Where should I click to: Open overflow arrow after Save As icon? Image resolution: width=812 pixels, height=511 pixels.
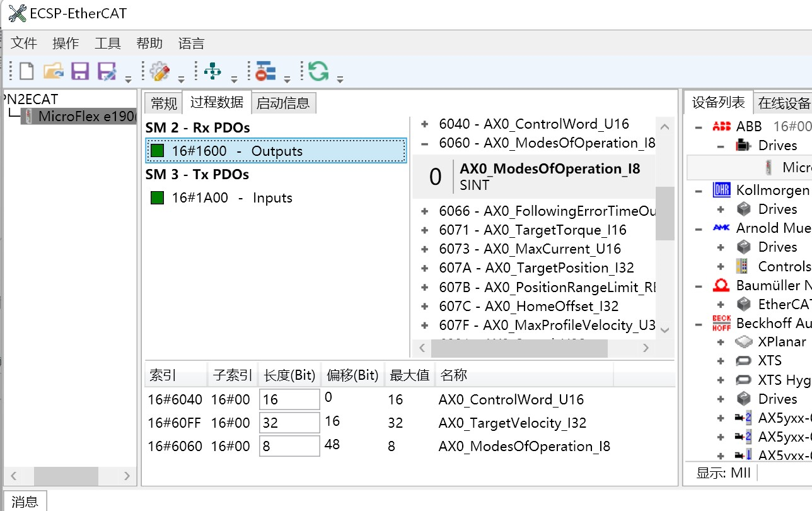coord(128,79)
